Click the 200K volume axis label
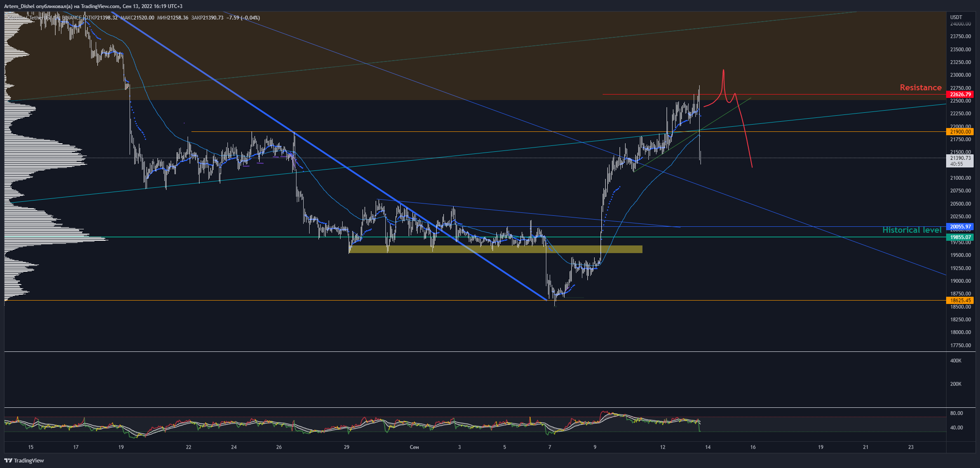Screen dimensions: 980x468 [x=956, y=384]
